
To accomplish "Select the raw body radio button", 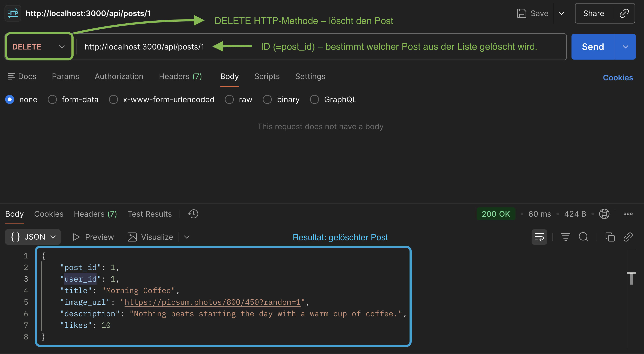I will (x=229, y=100).
